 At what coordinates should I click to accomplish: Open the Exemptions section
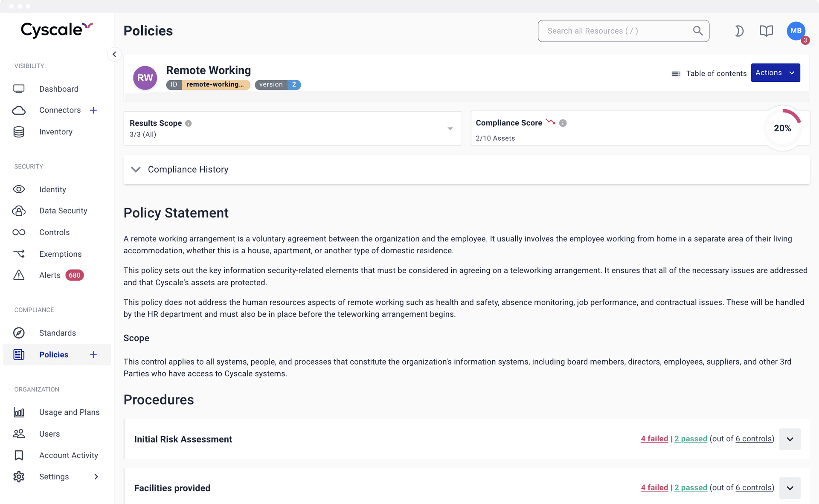(x=60, y=254)
